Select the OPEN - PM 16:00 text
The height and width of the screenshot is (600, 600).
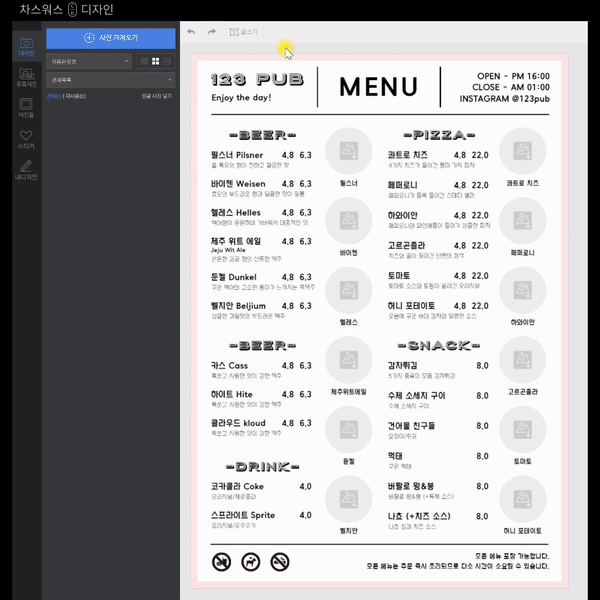pyautogui.click(x=513, y=76)
